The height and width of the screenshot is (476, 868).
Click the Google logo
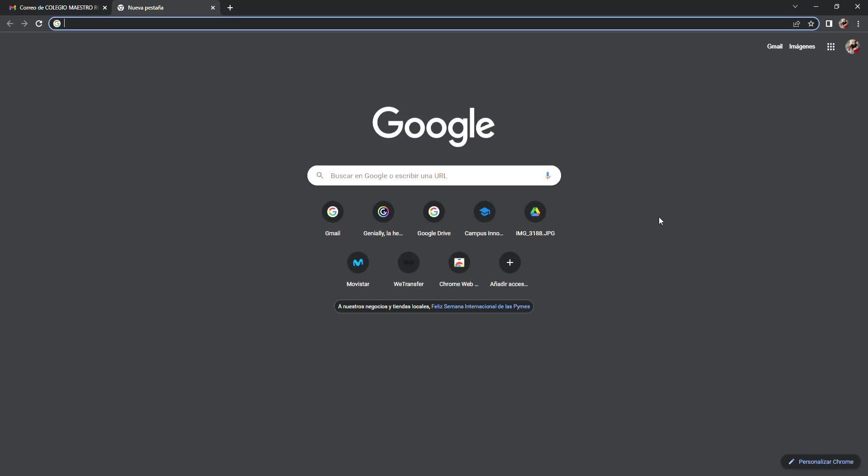pos(434,126)
